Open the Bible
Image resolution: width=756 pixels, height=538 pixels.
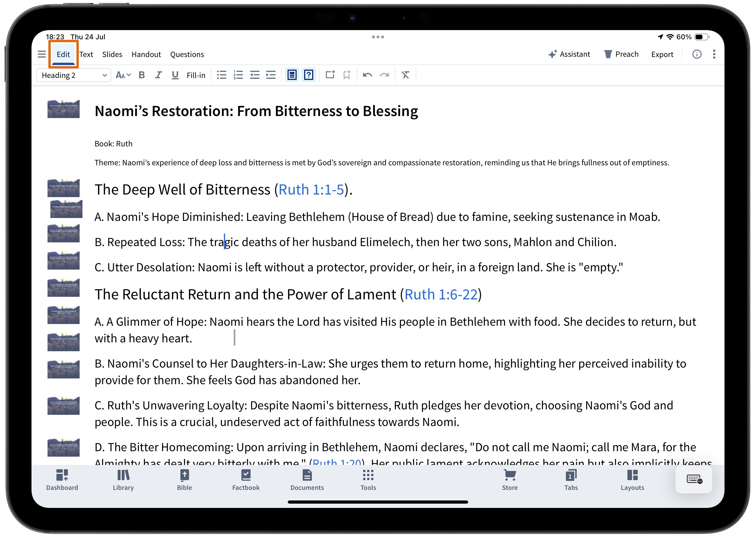tap(184, 480)
